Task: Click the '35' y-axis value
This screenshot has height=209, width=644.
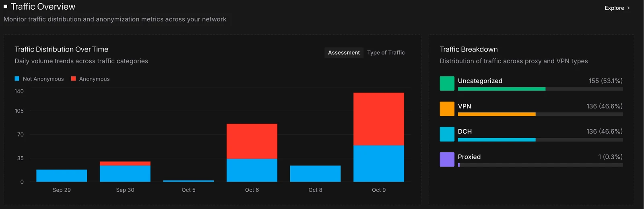Action: pos(21,158)
